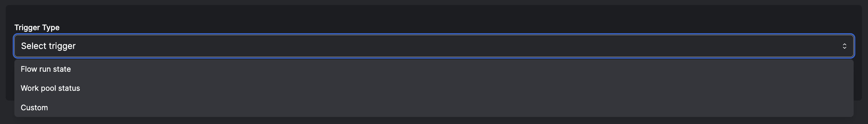Collapse the dropdown using the chevron arrows

[x=844, y=46]
